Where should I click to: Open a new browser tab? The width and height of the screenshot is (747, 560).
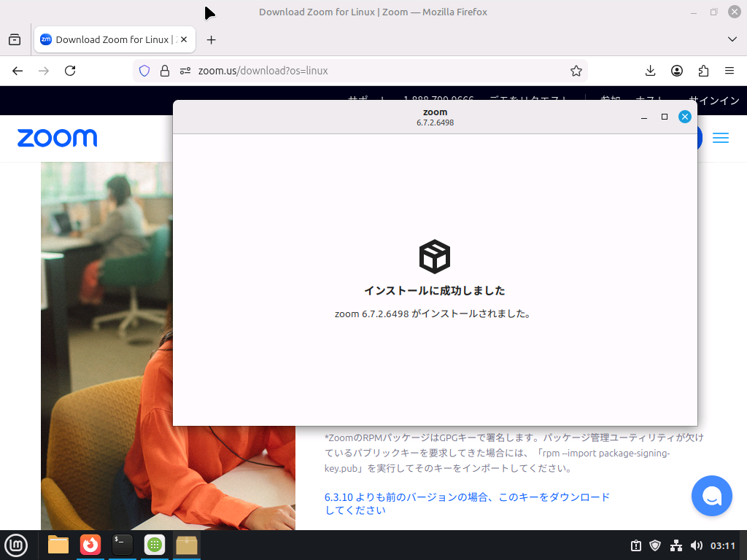point(212,39)
